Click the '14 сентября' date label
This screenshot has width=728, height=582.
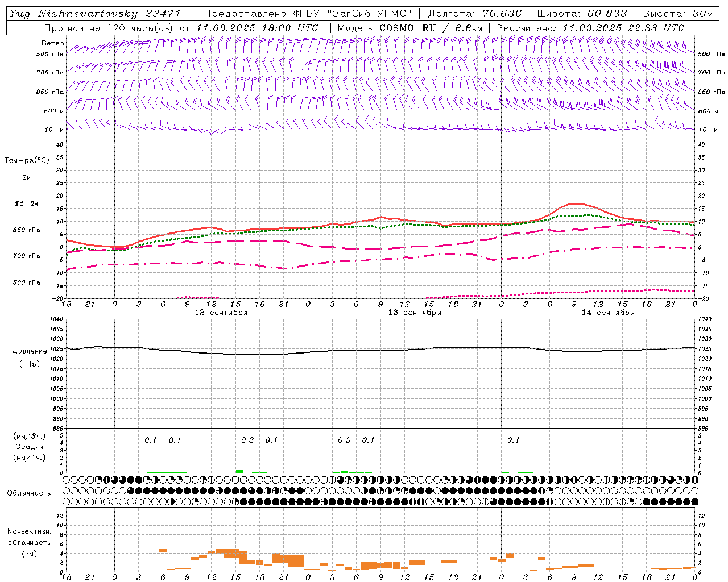[608, 313]
